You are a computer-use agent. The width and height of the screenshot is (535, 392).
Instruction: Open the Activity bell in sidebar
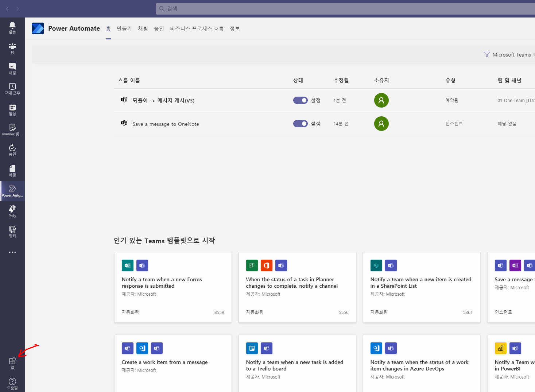tap(12, 28)
